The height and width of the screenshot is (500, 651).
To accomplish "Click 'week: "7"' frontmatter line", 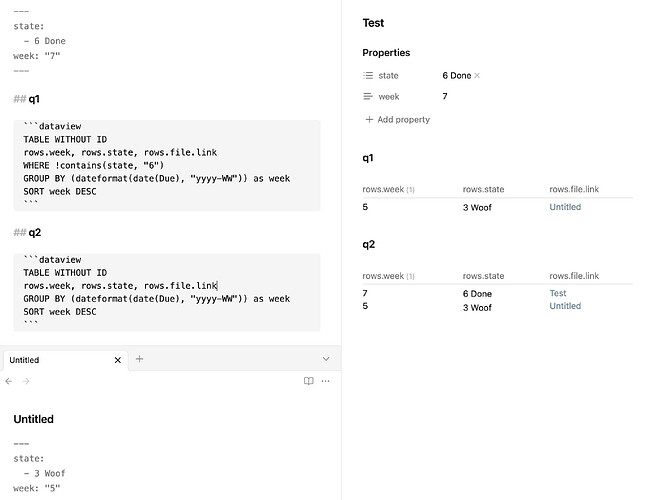I will pyautogui.click(x=37, y=56).
